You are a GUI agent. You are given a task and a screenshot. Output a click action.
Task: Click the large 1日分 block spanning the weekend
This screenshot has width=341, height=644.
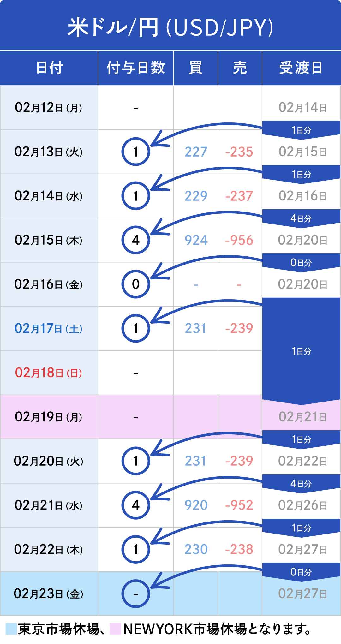coord(301,351)
